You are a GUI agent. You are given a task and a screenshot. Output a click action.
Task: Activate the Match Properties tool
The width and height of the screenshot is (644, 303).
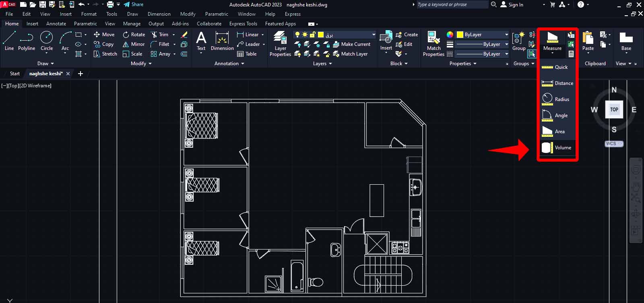point(433,44)
